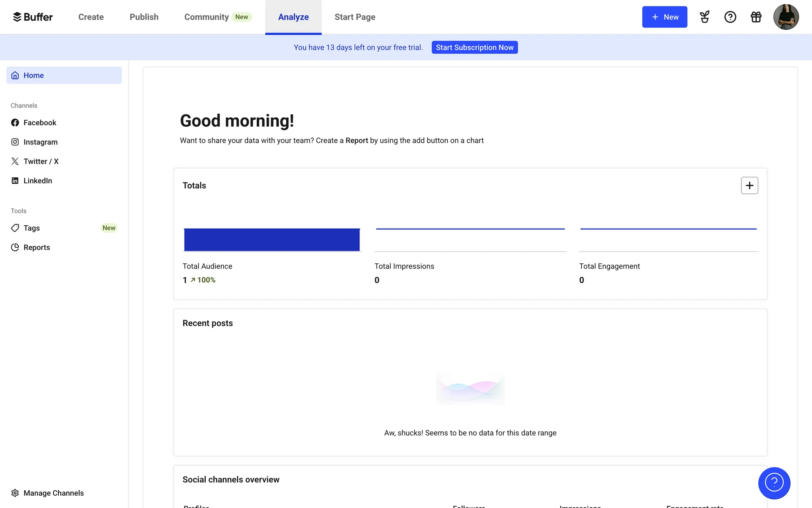Open the Community tab

206,17
